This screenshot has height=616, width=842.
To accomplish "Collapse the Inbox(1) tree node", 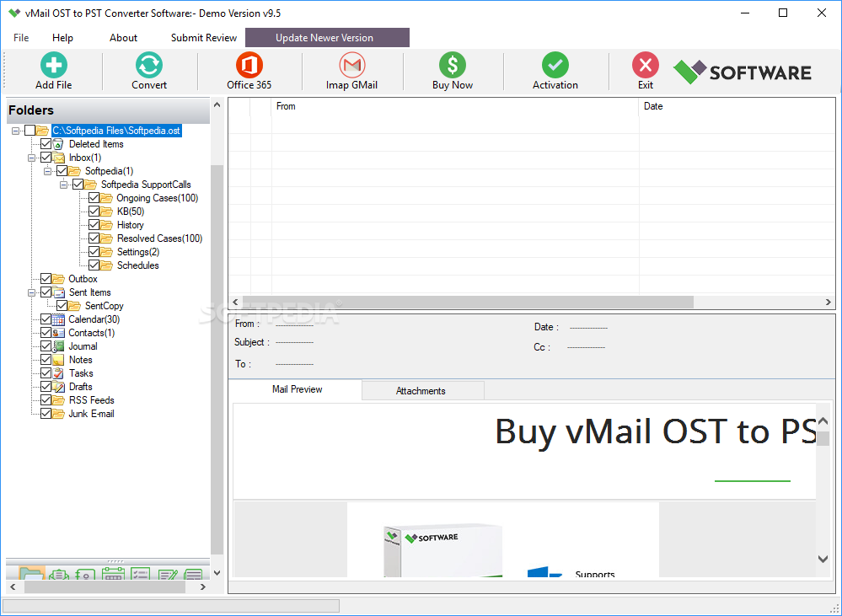I will [32, 158].
